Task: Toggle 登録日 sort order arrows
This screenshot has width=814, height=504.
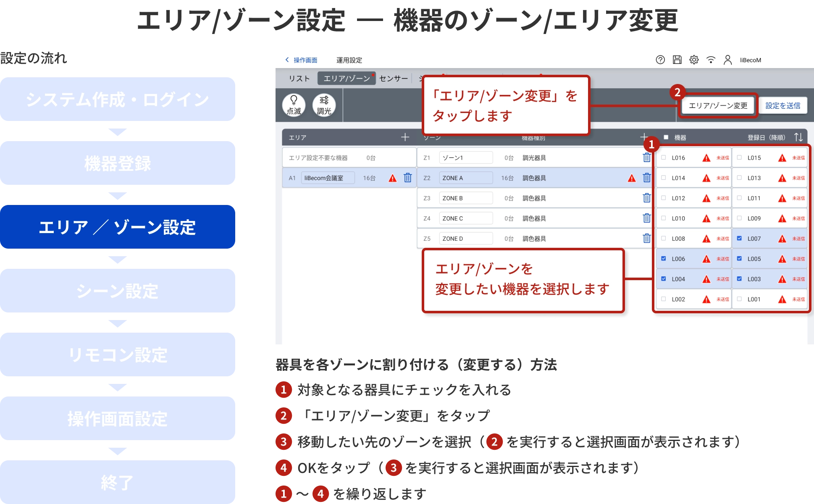Action: [x=798, y=137]
